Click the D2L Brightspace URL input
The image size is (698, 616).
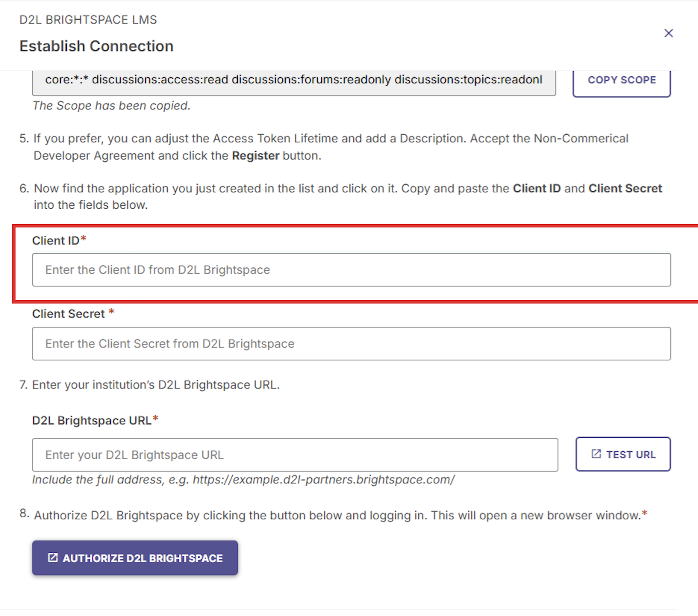295,455
